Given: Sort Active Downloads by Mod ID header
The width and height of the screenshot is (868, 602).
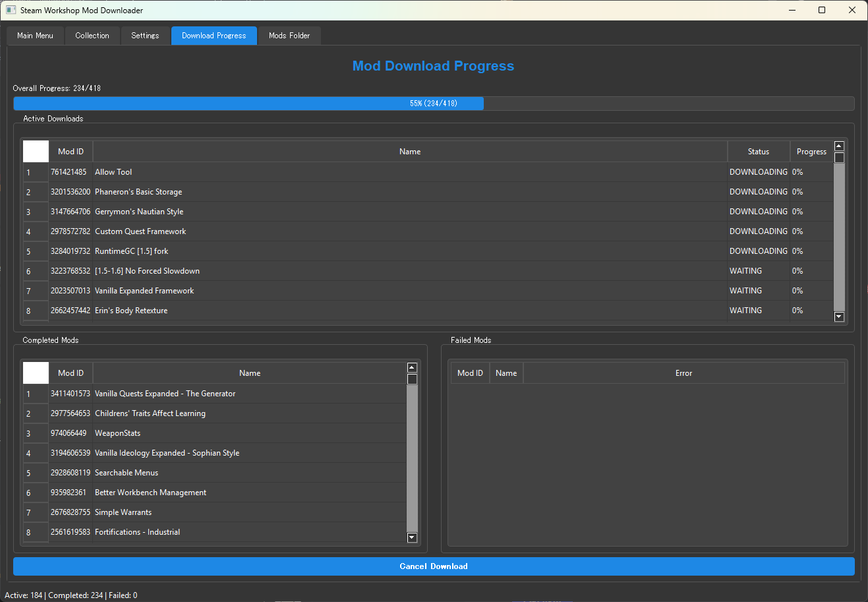Looking at the screenshot, I should (71, 152).
